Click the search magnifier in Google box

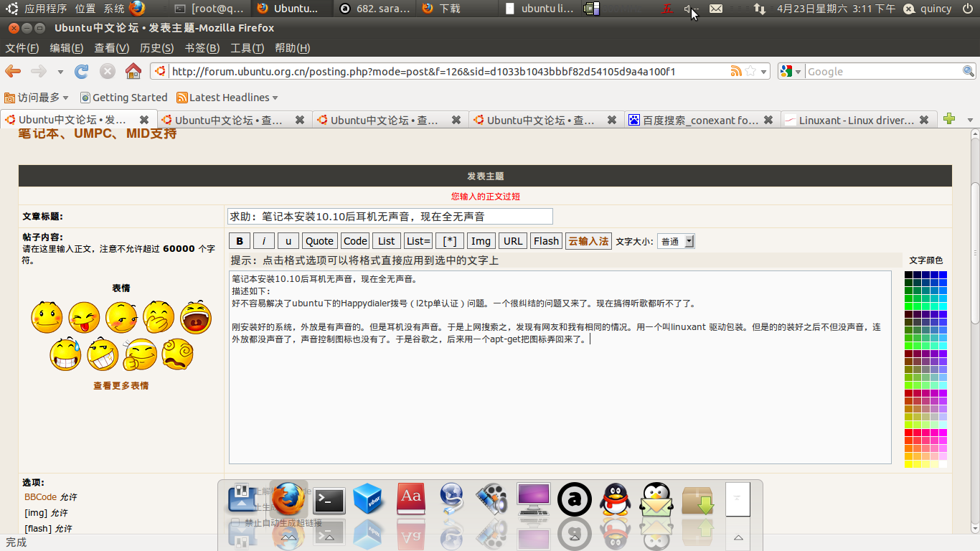[x=969, y=71]
